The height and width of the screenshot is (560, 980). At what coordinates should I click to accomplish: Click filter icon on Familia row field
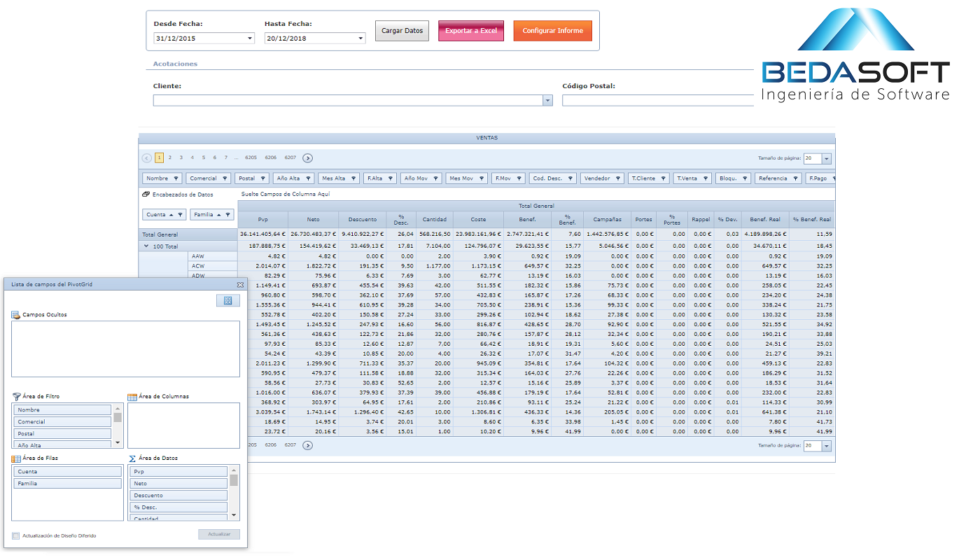click(228, 215)
